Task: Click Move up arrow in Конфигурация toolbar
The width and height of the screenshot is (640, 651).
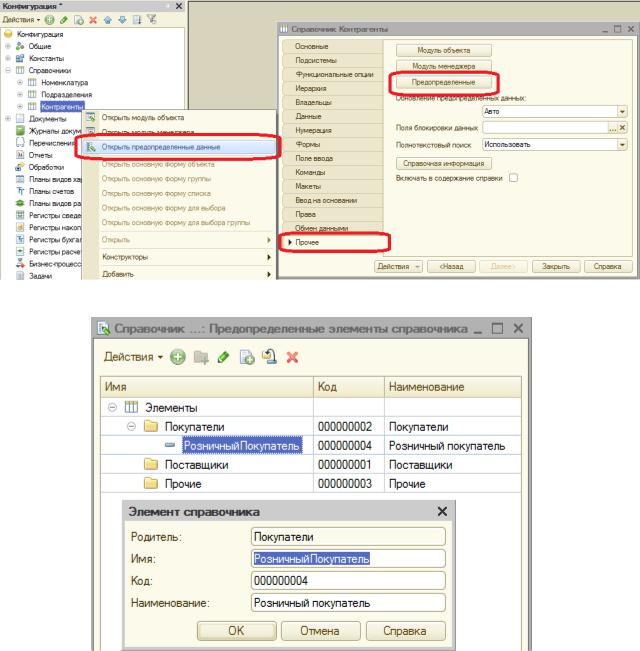Action: coord(108,20)
